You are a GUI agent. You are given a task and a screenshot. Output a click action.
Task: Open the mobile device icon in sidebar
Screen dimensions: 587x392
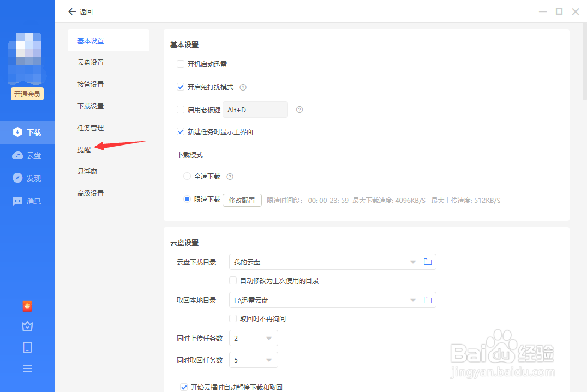tap(27, 347)
